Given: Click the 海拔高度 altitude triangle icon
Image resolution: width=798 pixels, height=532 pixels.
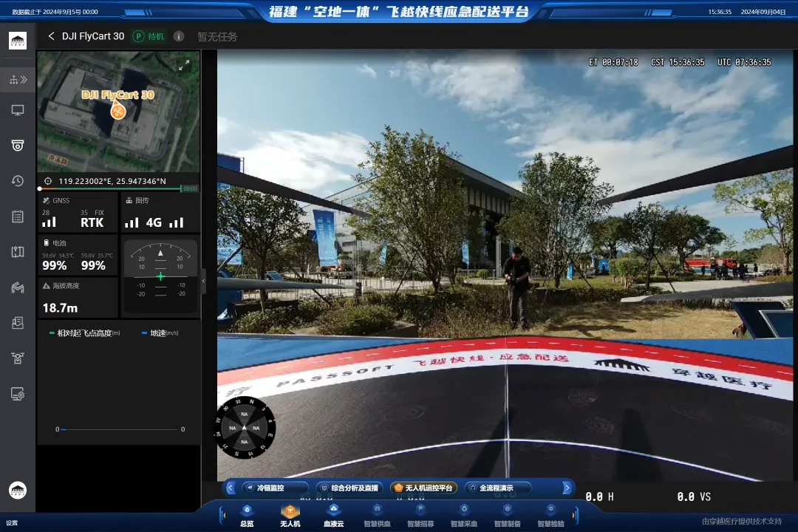Looking at the screenshot, I should point(47,286).
